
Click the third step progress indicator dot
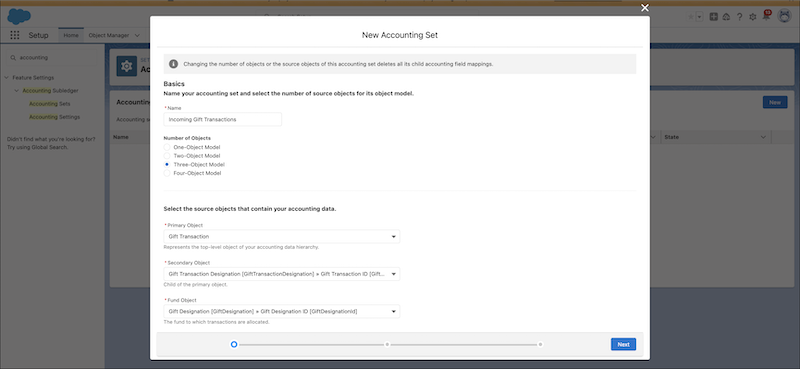540,345
